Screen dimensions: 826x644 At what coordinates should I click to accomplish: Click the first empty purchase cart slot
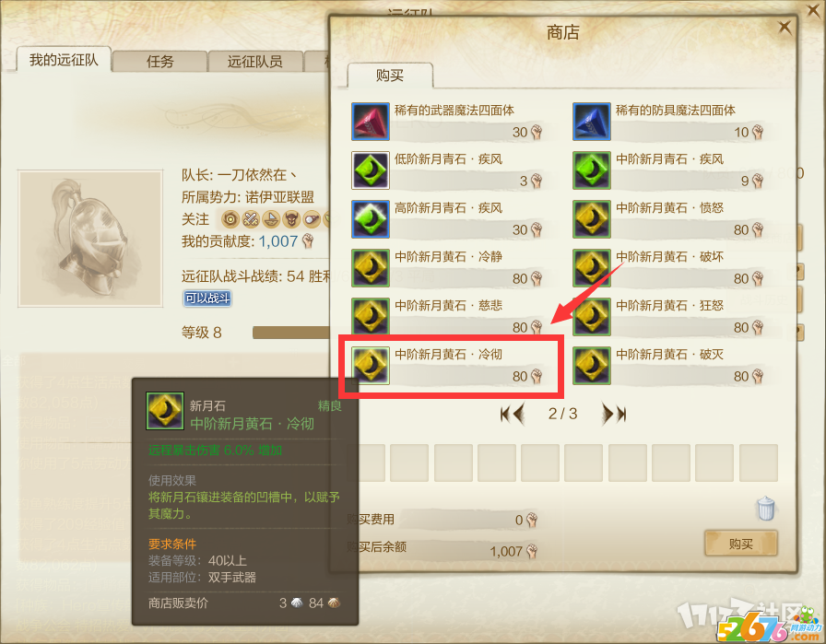pos(367,463)
